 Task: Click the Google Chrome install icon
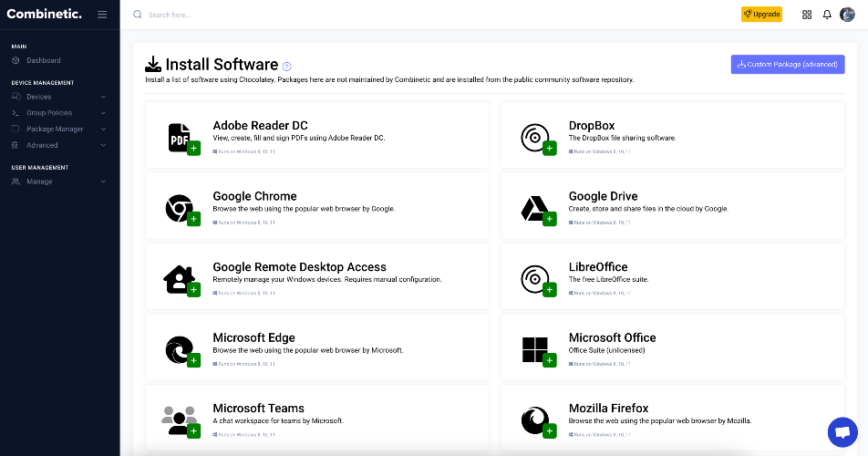pos(180,208)
